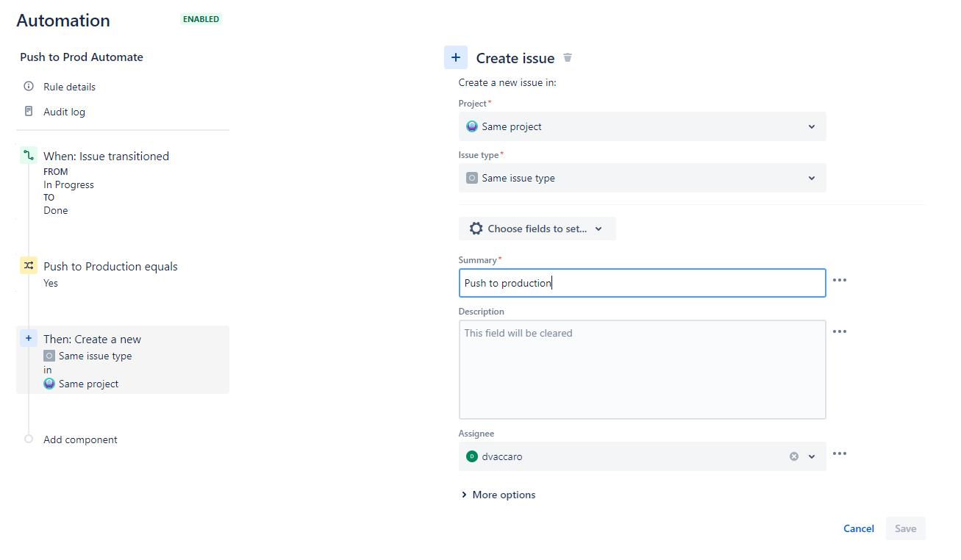The width and height of the screenshot is (961, 560).
Task: Open Summary field options via ellipsis icon
Action: coord(840,280)
